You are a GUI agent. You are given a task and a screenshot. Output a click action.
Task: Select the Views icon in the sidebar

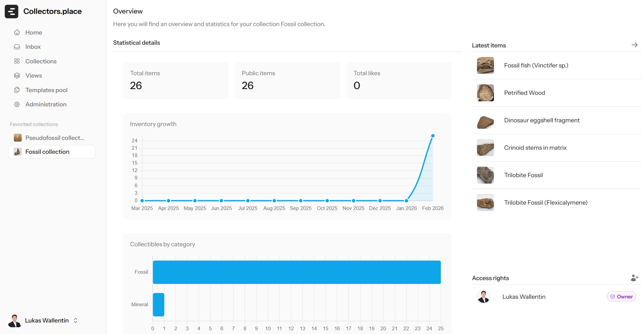pyautogui.click(x=17, y=76)
